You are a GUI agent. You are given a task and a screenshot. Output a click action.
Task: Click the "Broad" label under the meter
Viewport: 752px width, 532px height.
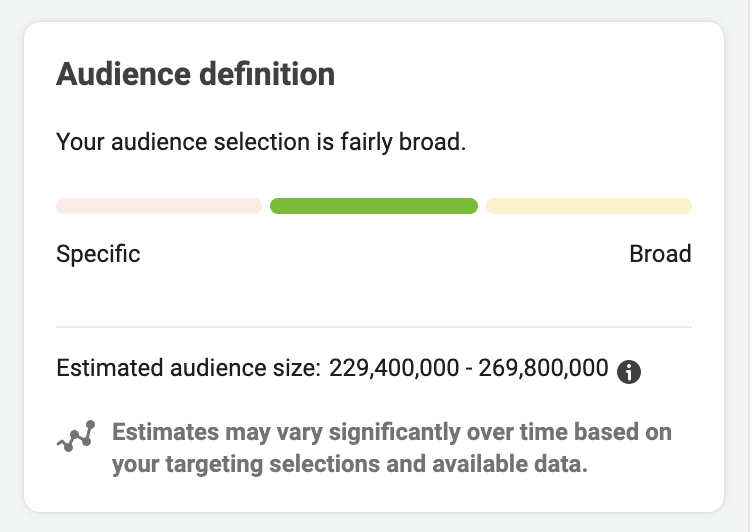tap(660, 254)
